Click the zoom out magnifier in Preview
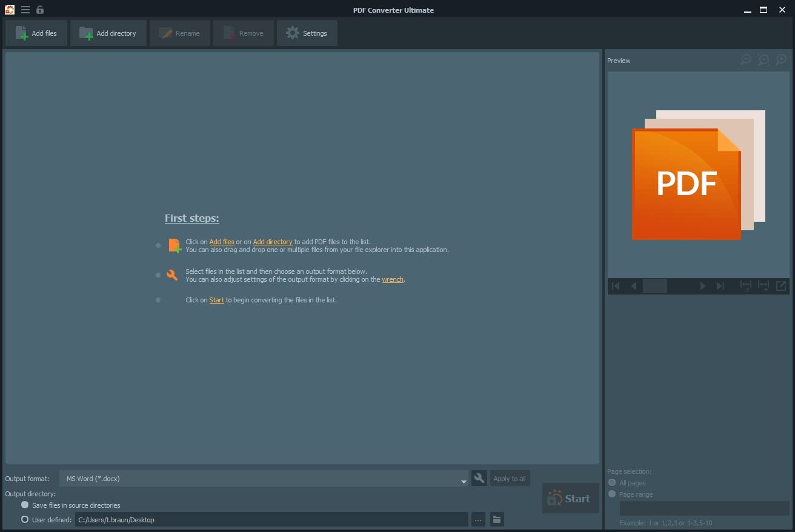Screen dimensions: 795x532 tap(746, 60)
